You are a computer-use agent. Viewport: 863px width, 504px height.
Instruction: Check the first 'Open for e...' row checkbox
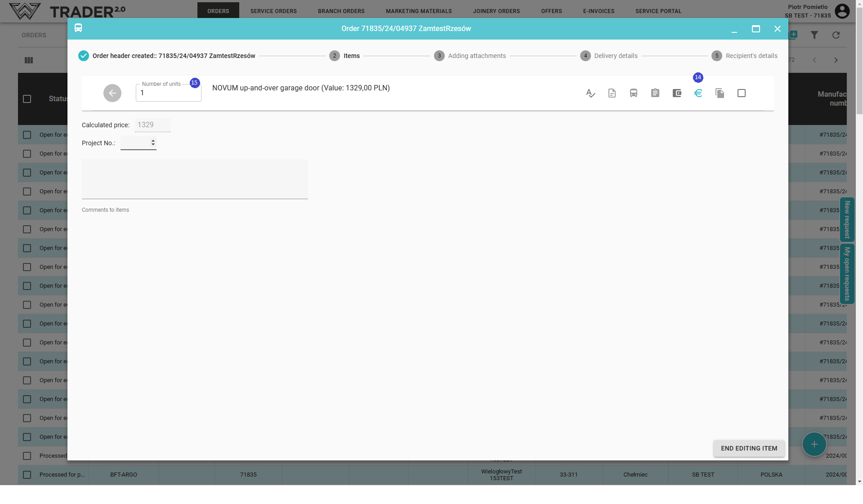point(27,135)
